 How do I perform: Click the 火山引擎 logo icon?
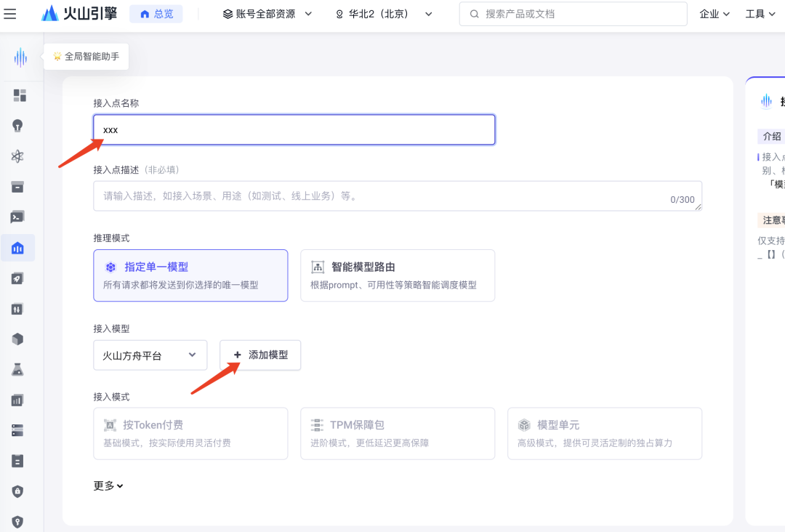point(49,12)
